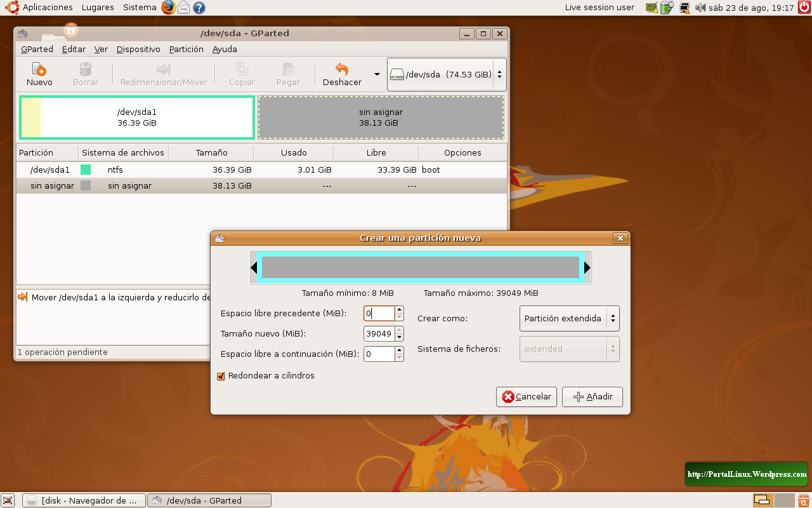Click the date and time clock
Viewport: 812px width, 508px height.
752,8
